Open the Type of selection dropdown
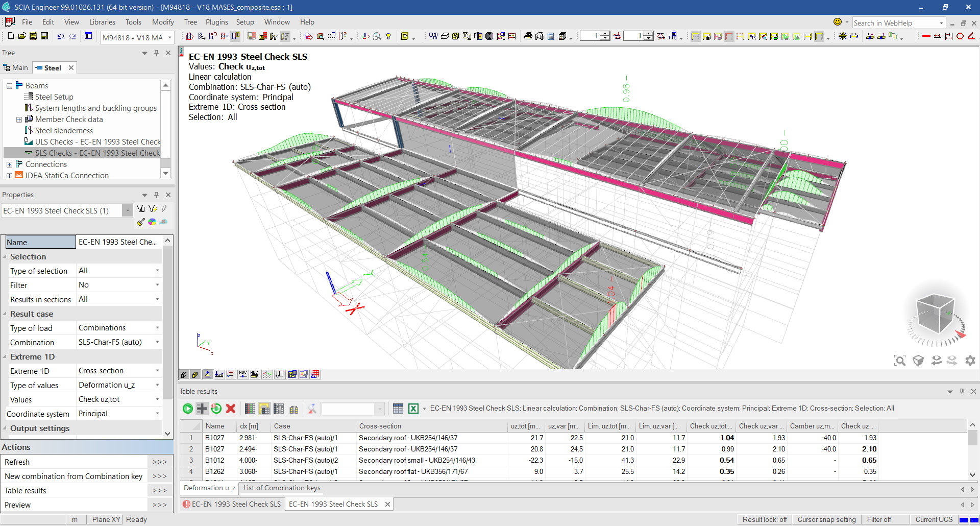 (x=157, y=271)
